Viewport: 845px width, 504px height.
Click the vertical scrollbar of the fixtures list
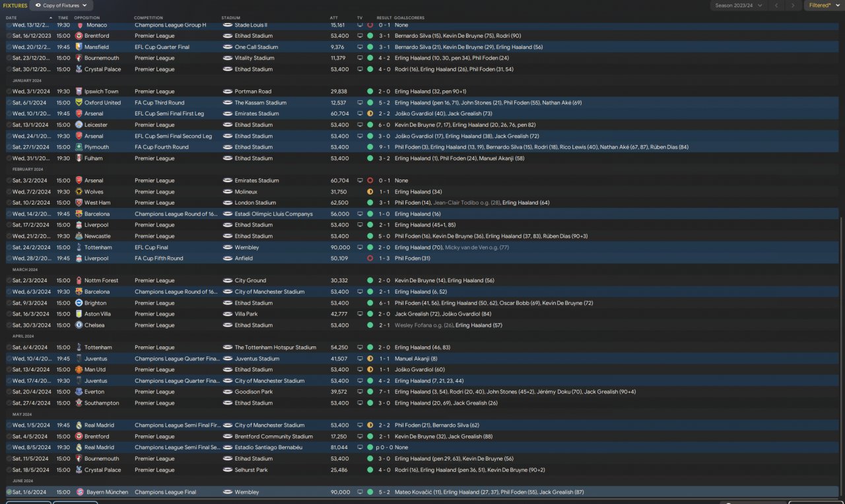coord(842,356)
